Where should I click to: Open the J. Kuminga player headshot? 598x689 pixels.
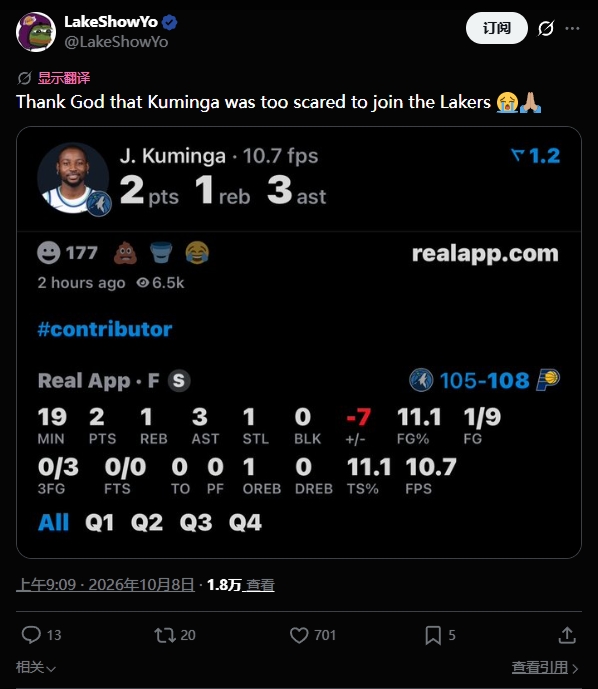[73, 178]
